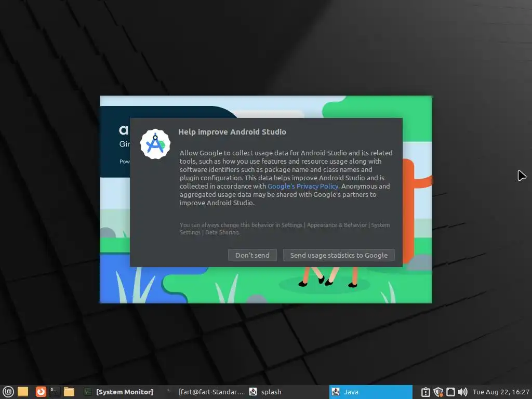The width and height of the screenshot is (532, 399).
Task: Open the volume control tray icon
Action: point(462,392)
